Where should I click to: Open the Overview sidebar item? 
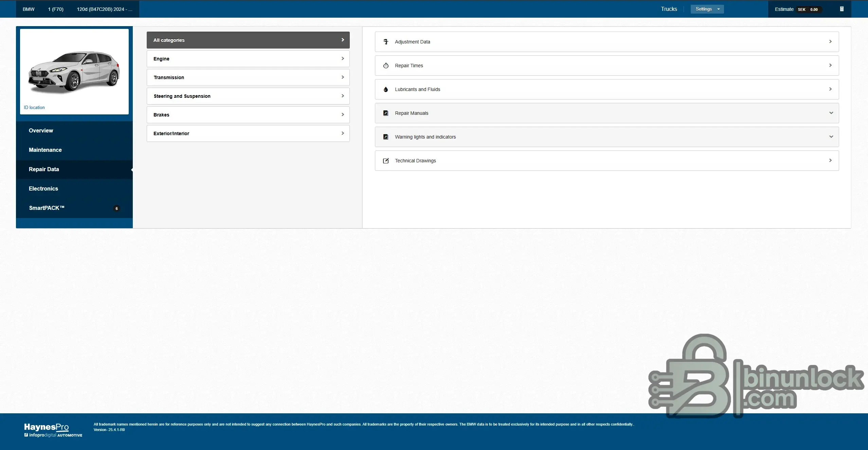click(x=41, y=130)
